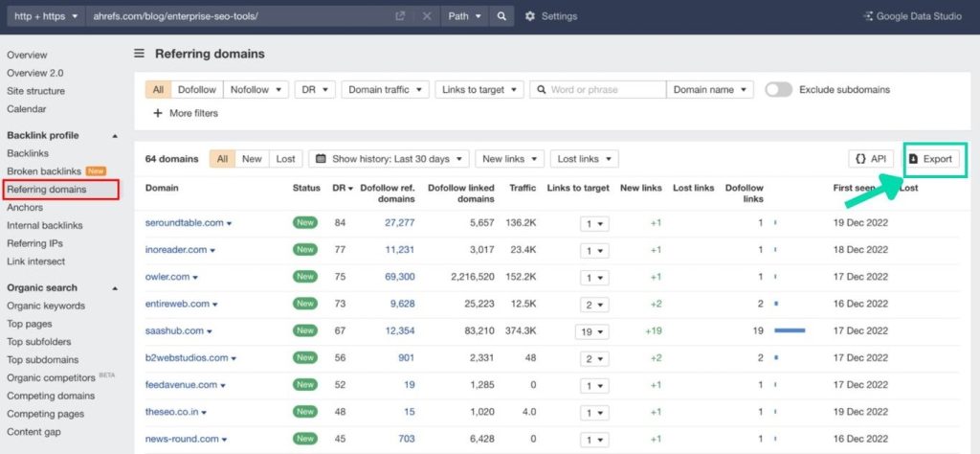This screenshot has width=980, height=454.
Task: Open the seroundtable.com domain link
Action: 184,223
